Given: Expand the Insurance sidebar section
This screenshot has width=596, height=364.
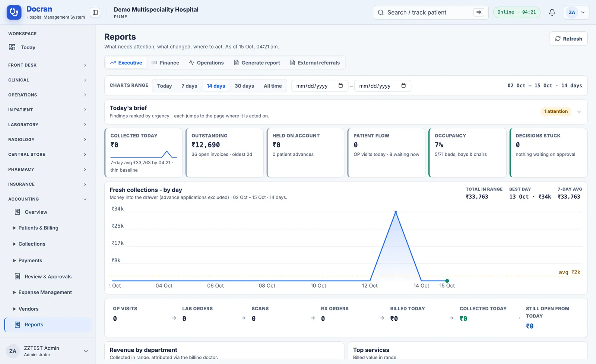Looking at the screenshot, I should coord(47,184).
